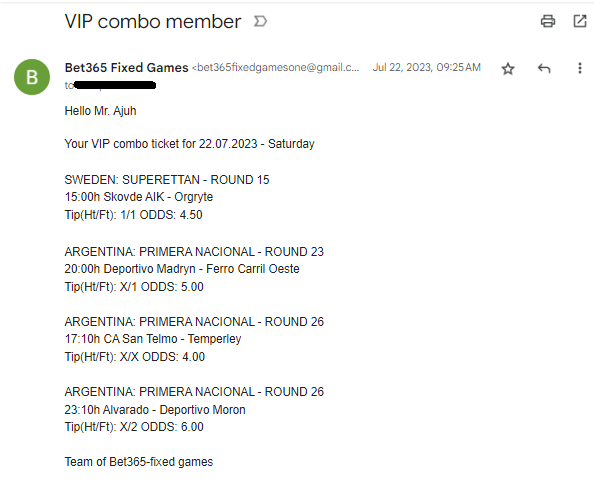
Task: Click the Skovde AIK - Orgryte match line
Action: pos(139,197)
